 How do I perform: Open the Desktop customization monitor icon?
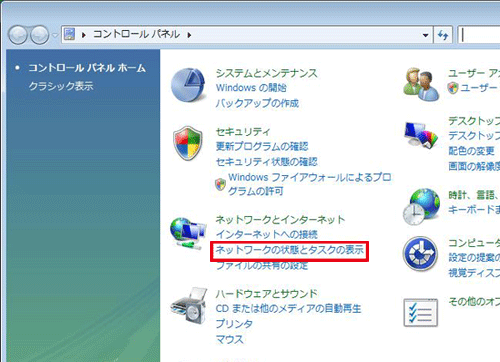click(421, 135)
